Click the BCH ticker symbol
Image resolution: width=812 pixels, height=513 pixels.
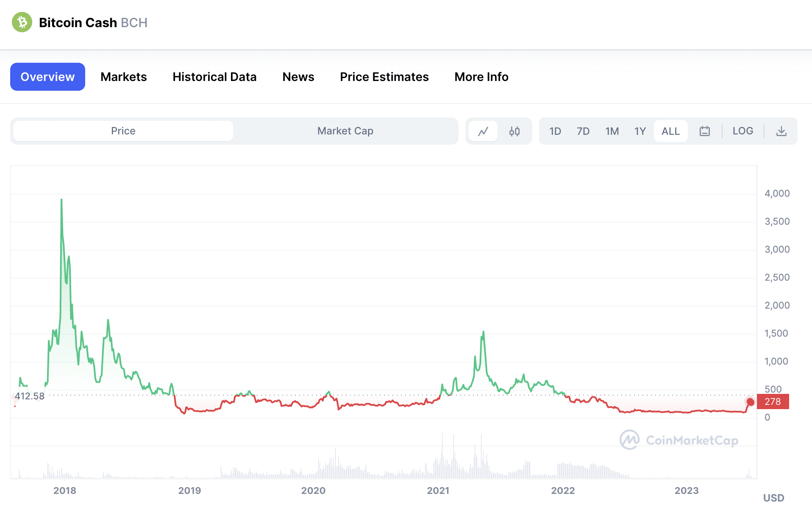[134, 22]
